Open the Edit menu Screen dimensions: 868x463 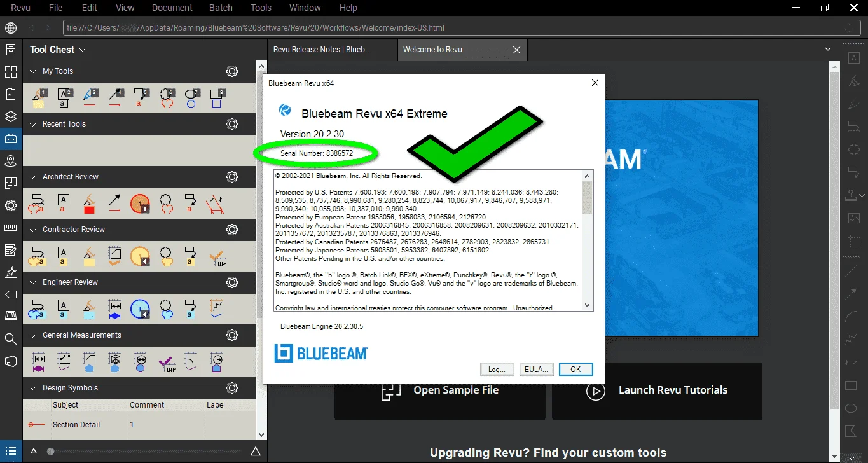pos(90,8)
